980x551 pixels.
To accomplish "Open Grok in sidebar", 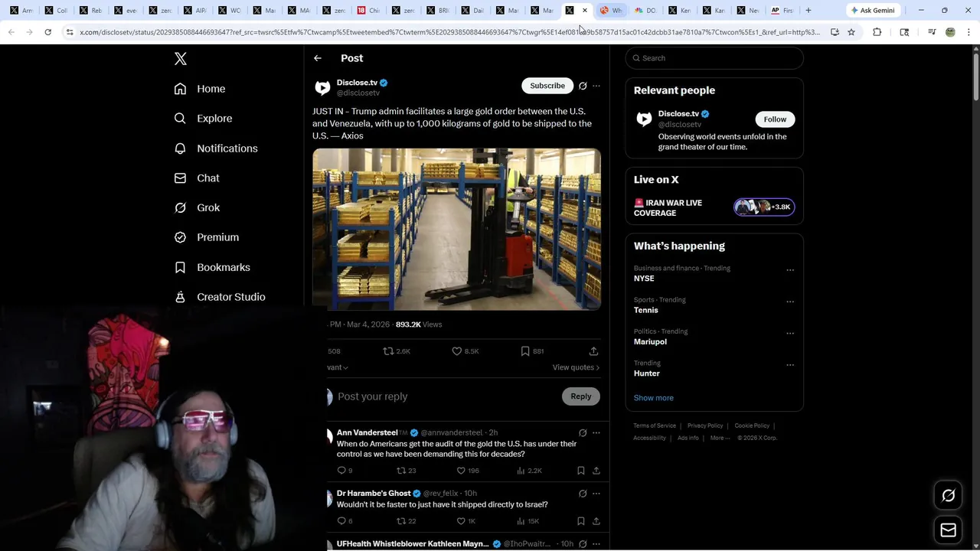I will click(x=197, y=207).
